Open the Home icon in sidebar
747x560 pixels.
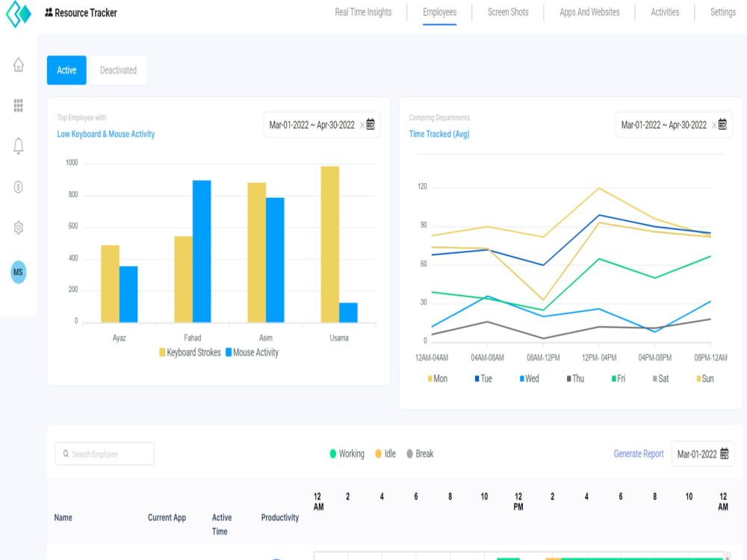(x=18, y=64)
